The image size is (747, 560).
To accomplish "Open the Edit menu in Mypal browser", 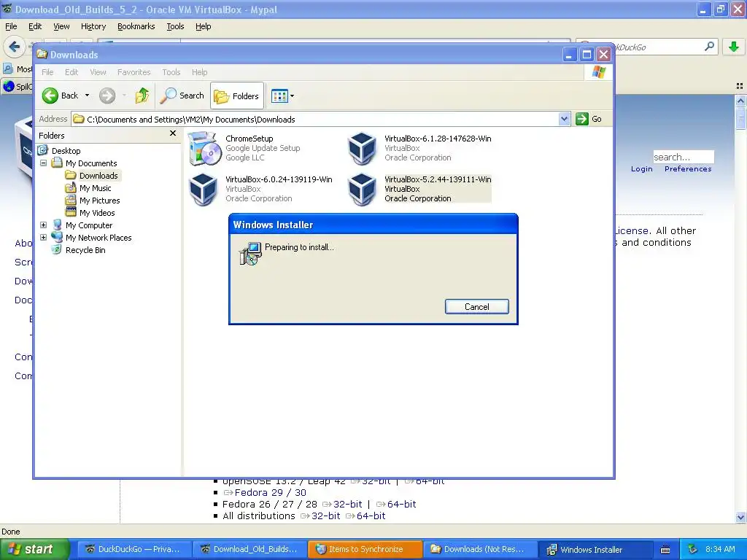I will (x=35, y=26).
